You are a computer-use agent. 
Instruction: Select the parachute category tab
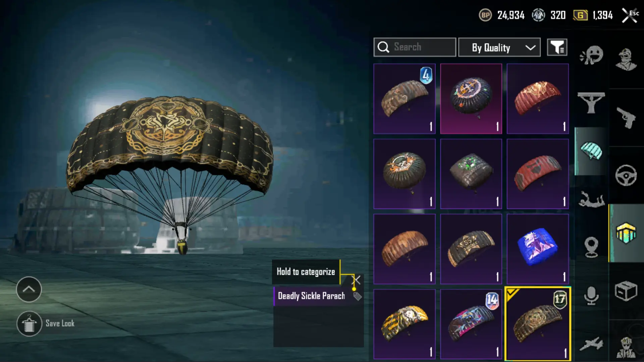[x=591, y=151]
